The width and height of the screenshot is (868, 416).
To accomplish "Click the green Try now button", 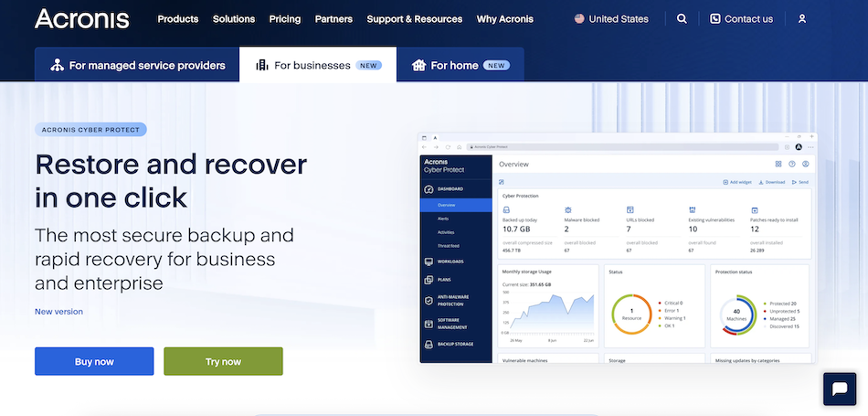I will pyautogui.click(x=223, y=361).
